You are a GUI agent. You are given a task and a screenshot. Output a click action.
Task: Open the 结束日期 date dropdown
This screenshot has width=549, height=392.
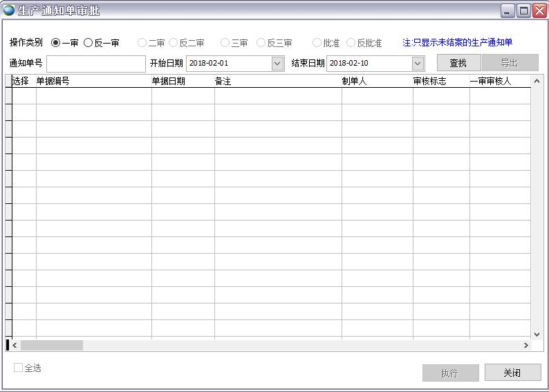pos(418,64)
